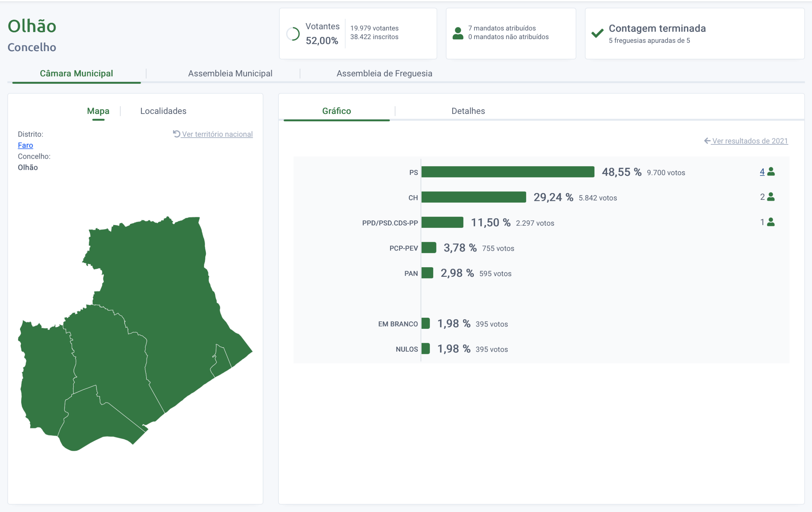Switch to Assembleia Municipal tab
812x512 pixels.
(x=230, y=74)
